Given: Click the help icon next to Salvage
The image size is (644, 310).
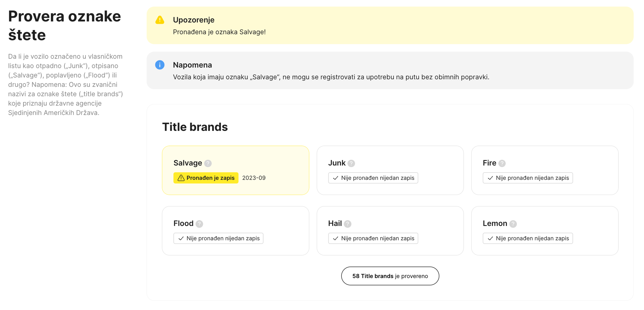Looking at the screenshot, I should (x=208, y=163).
